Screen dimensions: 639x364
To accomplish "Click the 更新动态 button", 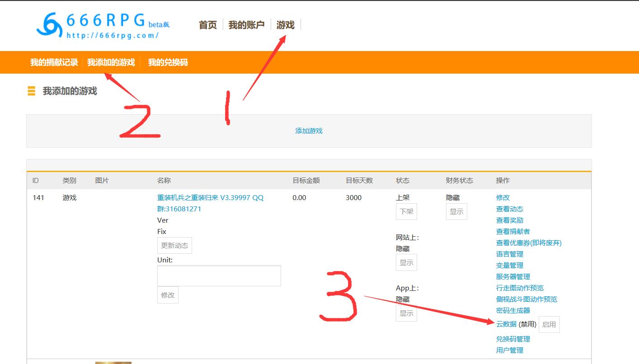I will point(174,246).
